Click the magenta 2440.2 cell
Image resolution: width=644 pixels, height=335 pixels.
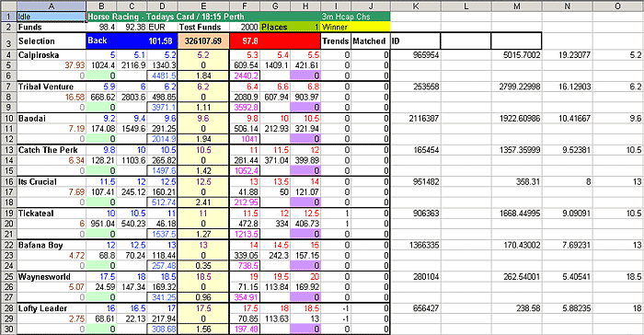coord(245,75)
